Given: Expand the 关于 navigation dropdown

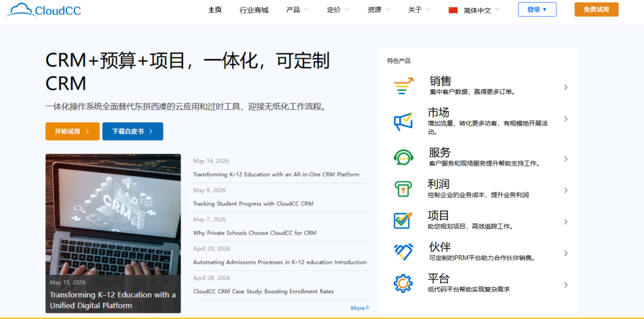Looking at the screenshot, I should [419, 10].
